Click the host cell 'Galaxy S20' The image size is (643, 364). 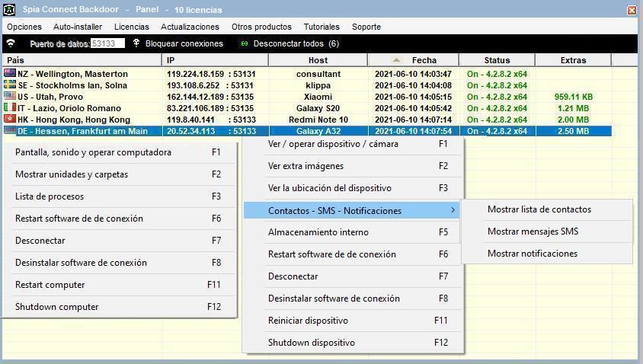[x=318, y=108]
